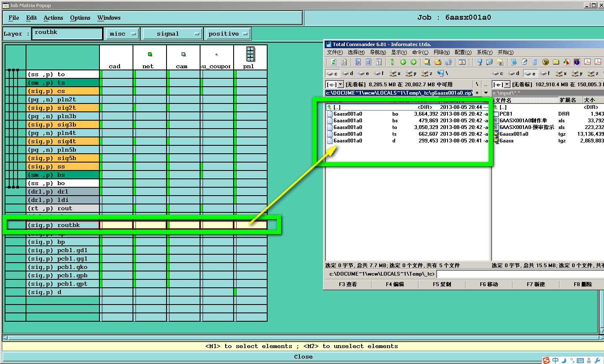Click the F3 查看 view button
This screenshot has width=604, height=364.
[x=348, y=284]
